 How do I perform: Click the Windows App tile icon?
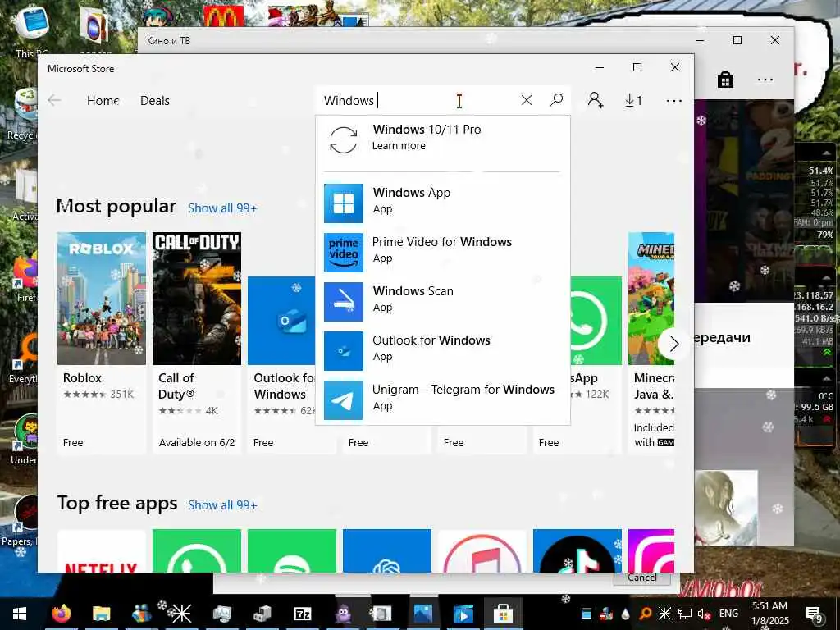344,203
